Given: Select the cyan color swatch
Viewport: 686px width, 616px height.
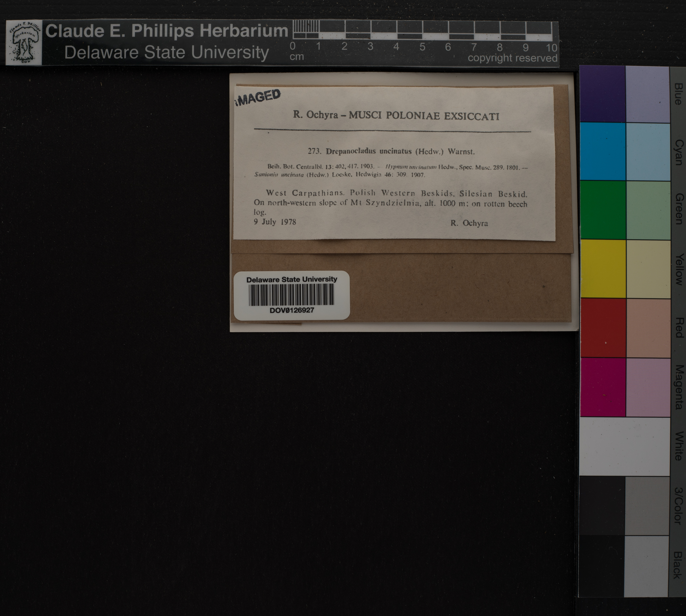Looking at the screenshot, I should (602, 151).
